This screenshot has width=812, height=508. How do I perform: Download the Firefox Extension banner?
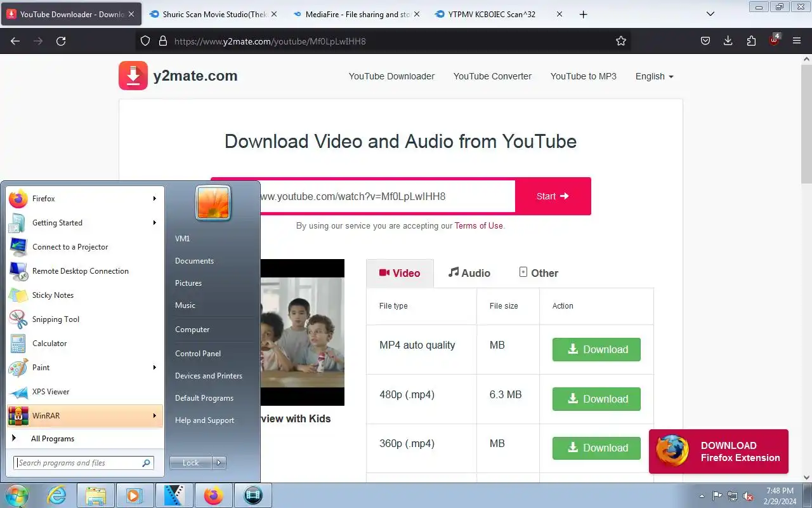(x=718, y=451)
